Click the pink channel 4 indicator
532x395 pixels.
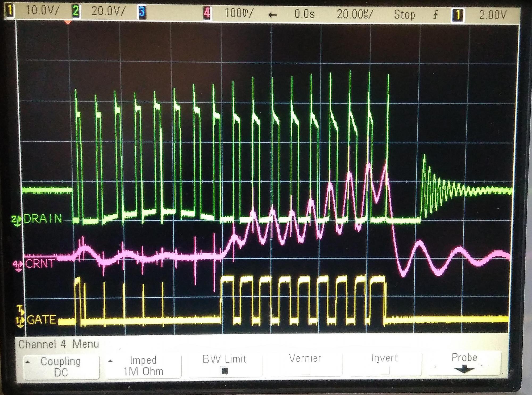tap(207, 13)
